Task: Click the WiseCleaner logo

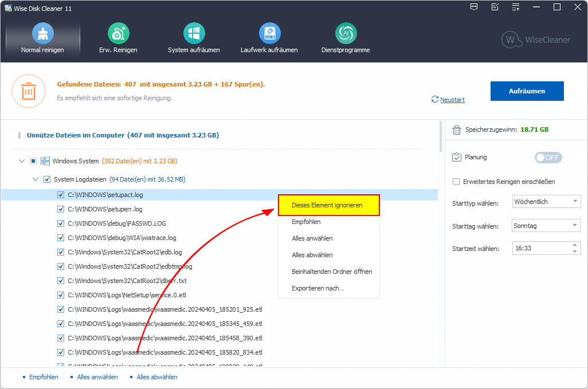Action: click(x=536, y=40)
